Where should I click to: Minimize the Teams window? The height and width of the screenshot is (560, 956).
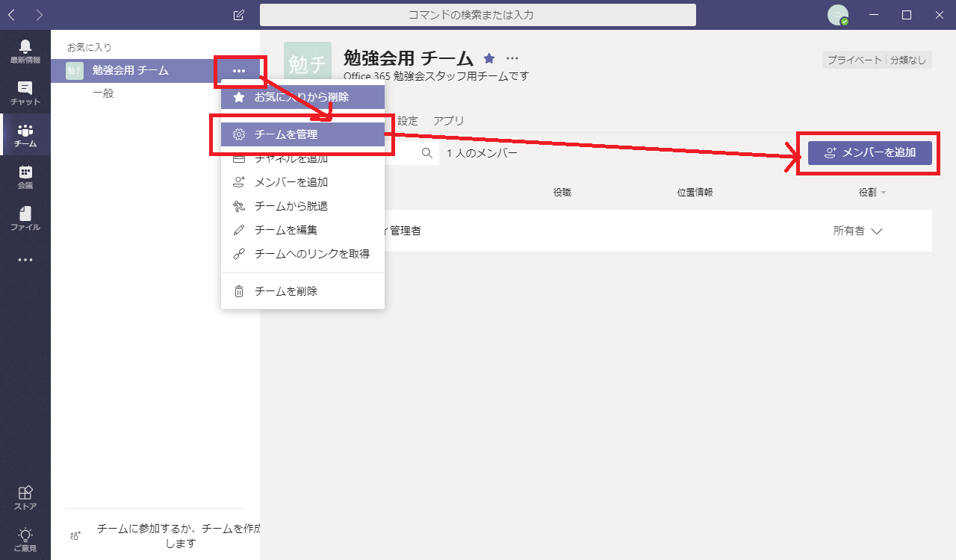[874, 15]
